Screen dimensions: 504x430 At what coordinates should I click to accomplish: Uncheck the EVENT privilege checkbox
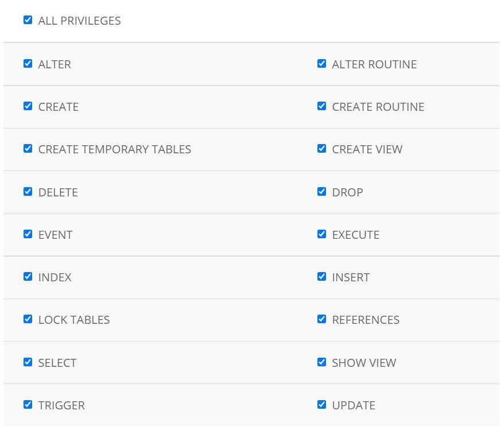point(28,234)
